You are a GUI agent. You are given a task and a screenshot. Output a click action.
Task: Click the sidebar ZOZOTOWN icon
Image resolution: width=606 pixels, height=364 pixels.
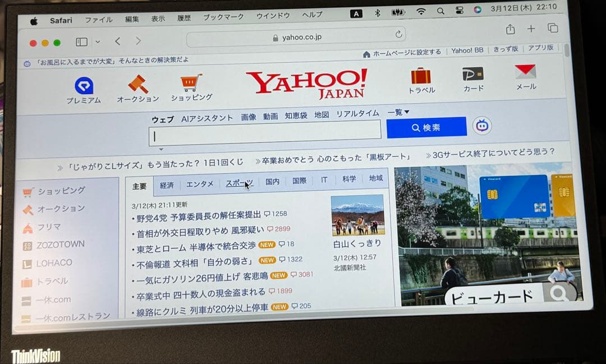point(27,246)
